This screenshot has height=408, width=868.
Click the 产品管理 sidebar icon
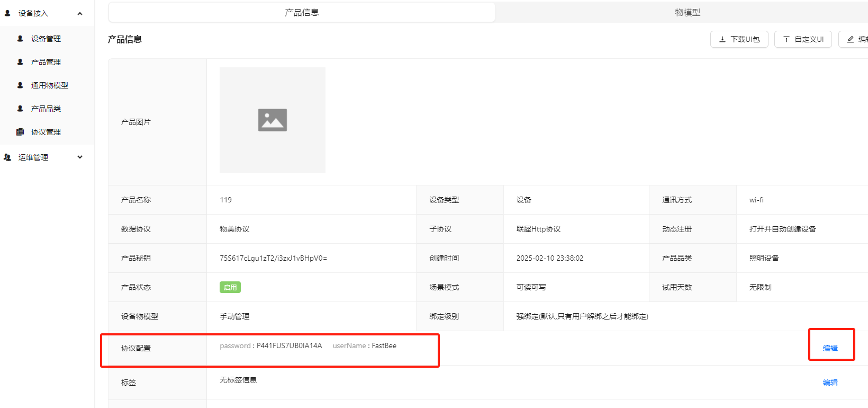pyautogui.click(x=20, y=62)
